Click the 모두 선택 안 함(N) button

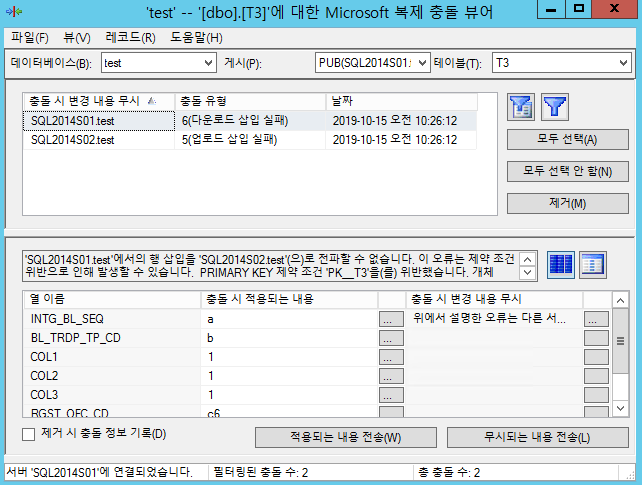click(567, 171)
